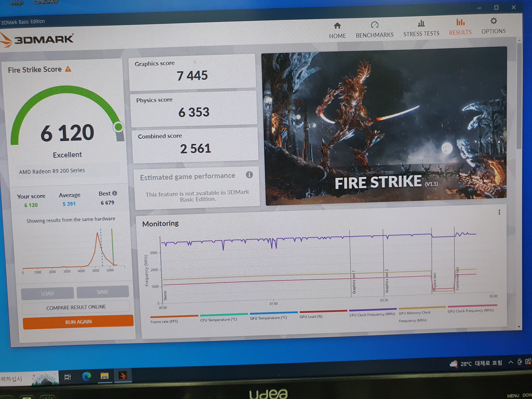Click the vertical scrollbar of the results page
Viewport: 532px width, 399px height.
[x=519, y=96]
